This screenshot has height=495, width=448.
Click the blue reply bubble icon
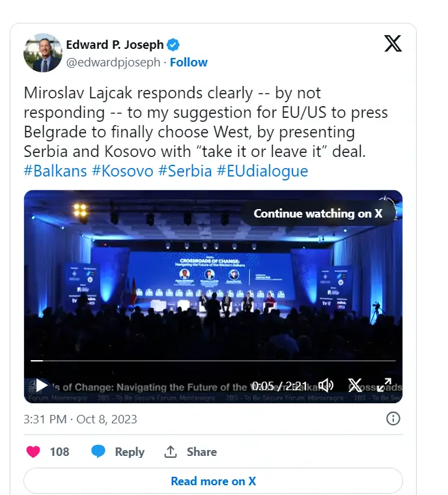tap(98, 452)
